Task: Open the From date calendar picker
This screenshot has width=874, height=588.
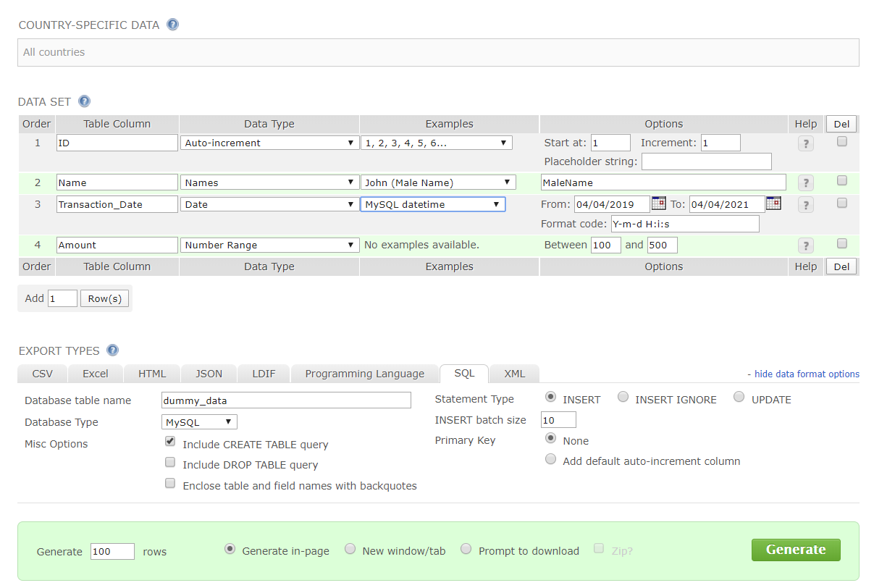Action: tap(658, 203)
